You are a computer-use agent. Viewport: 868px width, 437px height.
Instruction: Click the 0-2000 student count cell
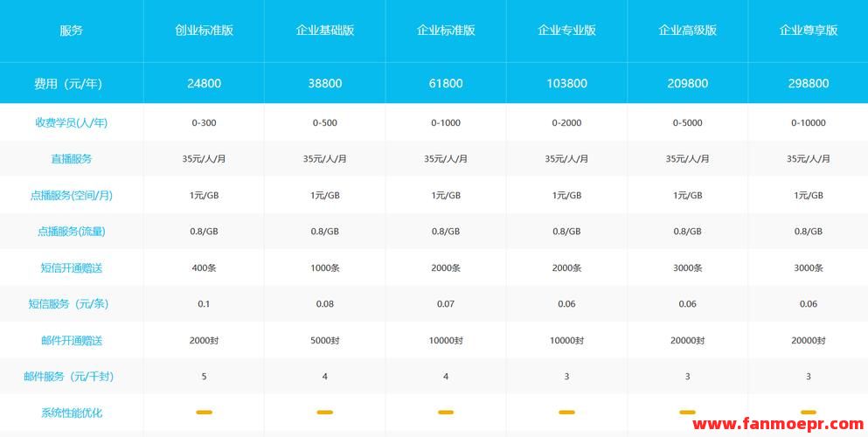click(x=566, y=123)
